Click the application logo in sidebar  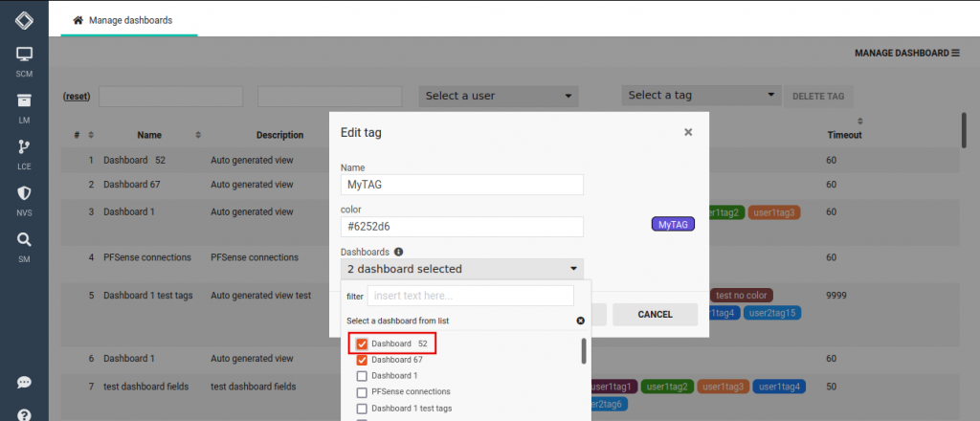coord(24,21)
